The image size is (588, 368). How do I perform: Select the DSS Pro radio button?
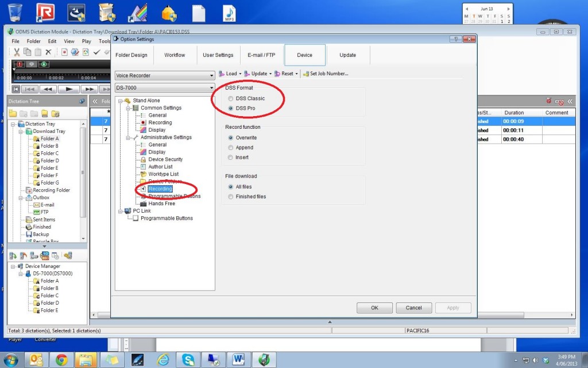pos(231,108)
